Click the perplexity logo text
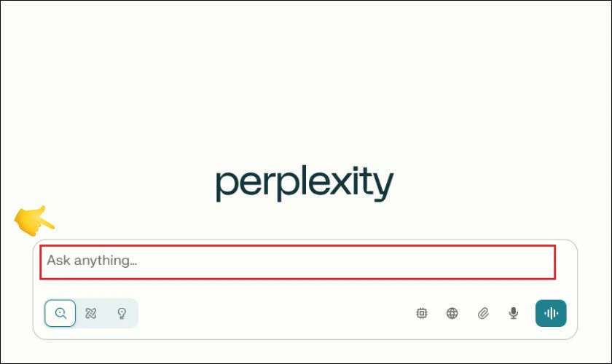The height and width of the screenshot is (364, 612). 305,183
